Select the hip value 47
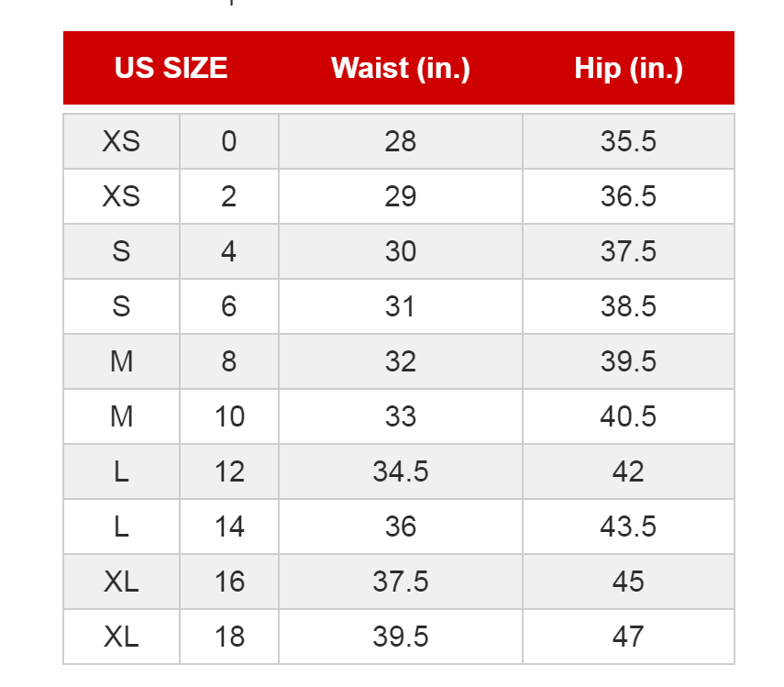784x687 pixels. 628,637
